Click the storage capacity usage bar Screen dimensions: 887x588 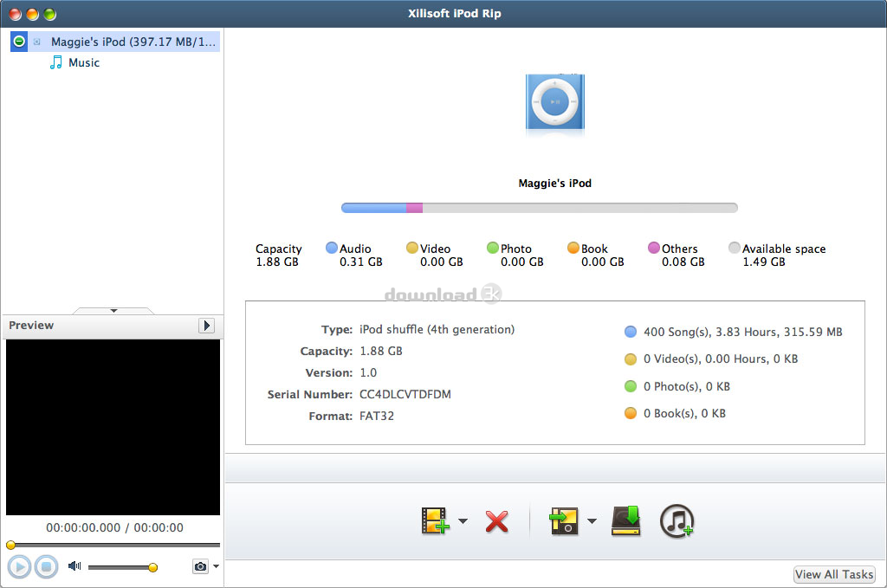click(539, 208)
